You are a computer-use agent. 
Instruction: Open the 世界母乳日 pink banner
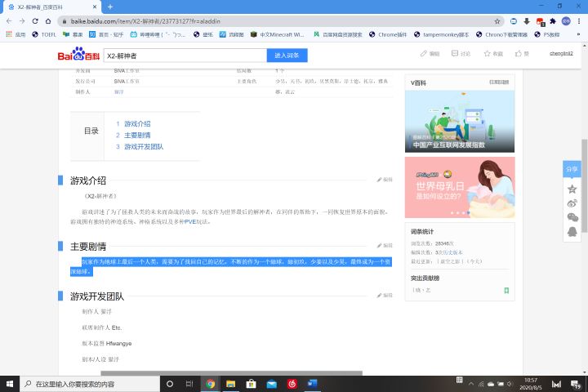point(460,188)
